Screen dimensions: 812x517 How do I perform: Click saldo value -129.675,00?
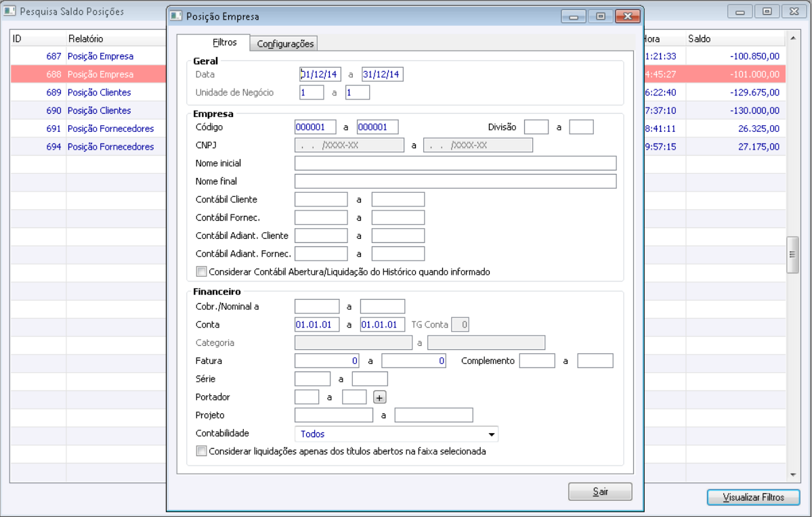click(754, 93)
